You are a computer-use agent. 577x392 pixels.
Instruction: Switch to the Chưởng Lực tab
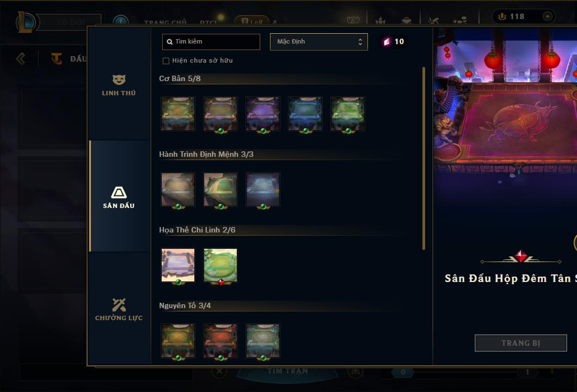click(119, 310)
